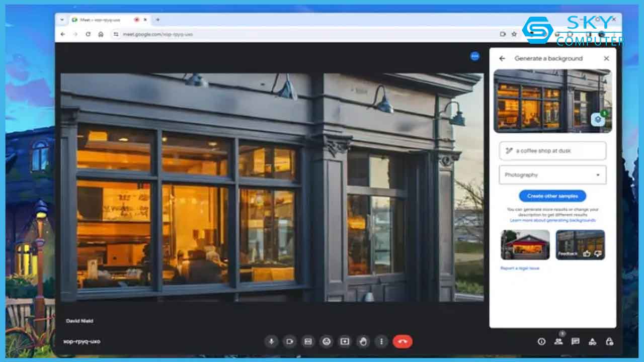Open more options three-dot menu in call bar
Screen dimensions: 644x362
(x=381, y=341)
